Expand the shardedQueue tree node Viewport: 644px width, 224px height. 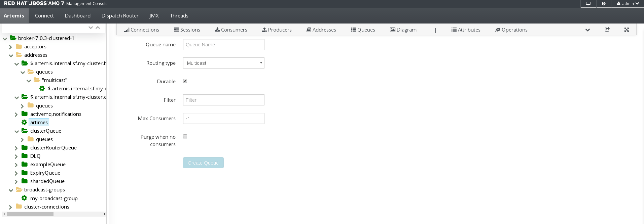pos(16,182)
